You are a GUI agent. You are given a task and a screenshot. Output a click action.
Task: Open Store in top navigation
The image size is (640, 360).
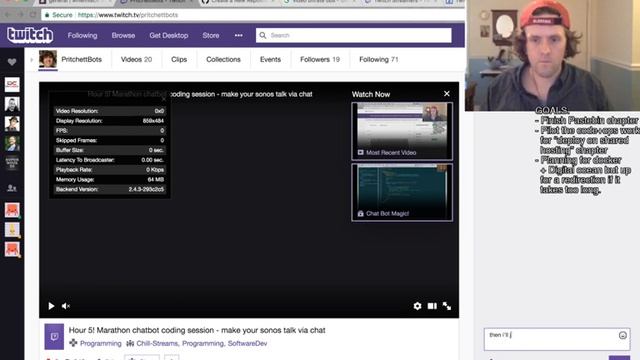pos(211,36)
